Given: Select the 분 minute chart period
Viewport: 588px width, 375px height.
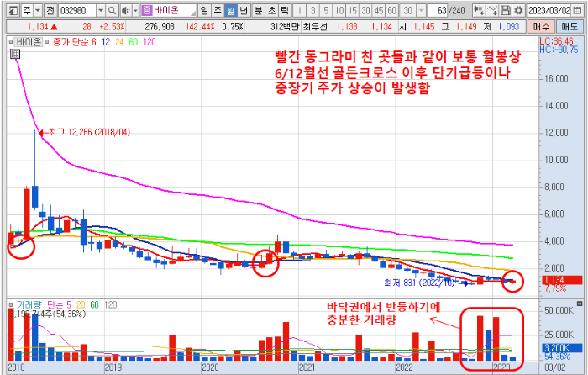Looking at the screenshot, I should [259, 11].
